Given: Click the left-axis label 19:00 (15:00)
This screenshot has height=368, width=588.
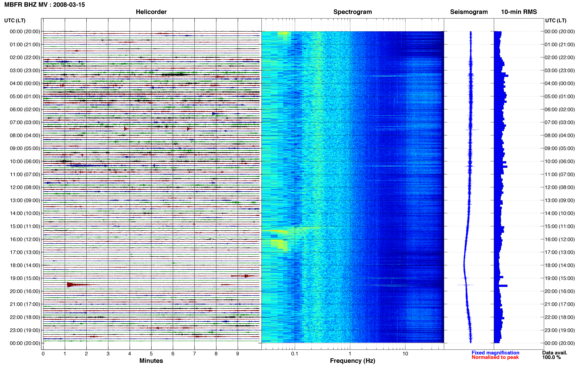Looking at the screenshot, I should (25, 278).
